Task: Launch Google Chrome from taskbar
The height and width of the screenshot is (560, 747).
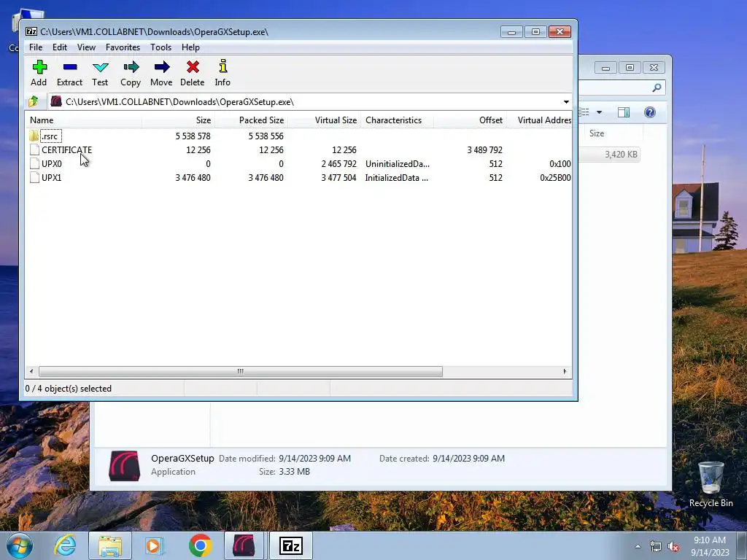Action: click(x=200, y=545)
